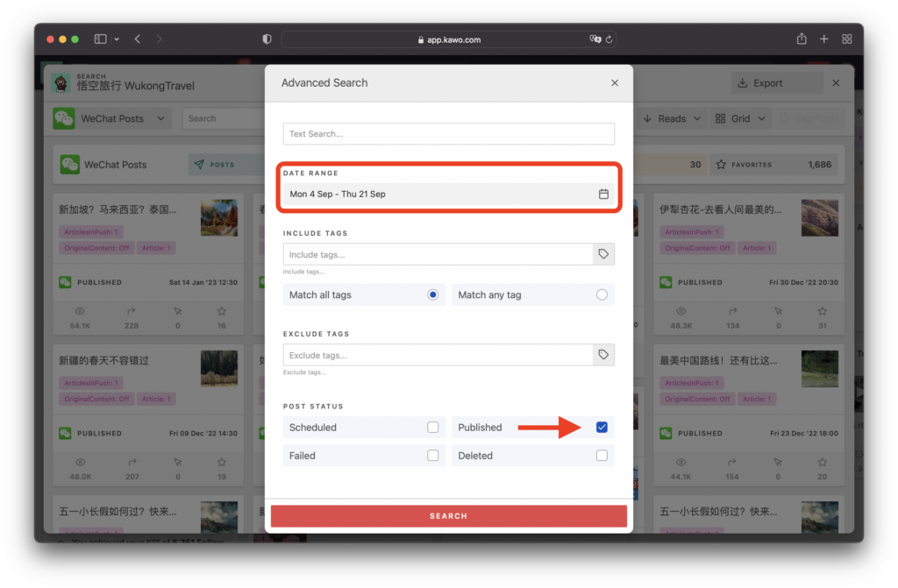Screen dimensions: 898x588
Task: Select the Match all tags radio button
Action: (432, 294)
